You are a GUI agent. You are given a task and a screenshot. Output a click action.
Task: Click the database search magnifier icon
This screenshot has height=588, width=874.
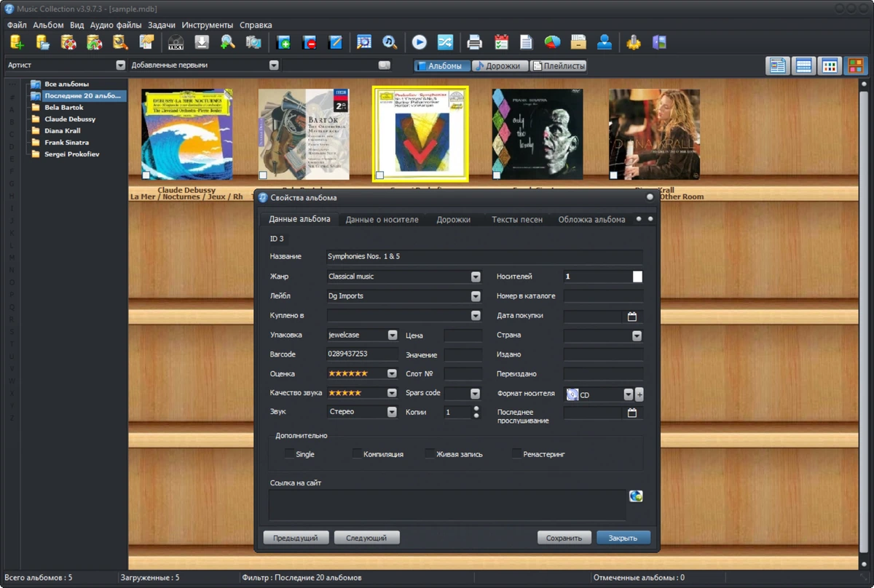point(120,42)
